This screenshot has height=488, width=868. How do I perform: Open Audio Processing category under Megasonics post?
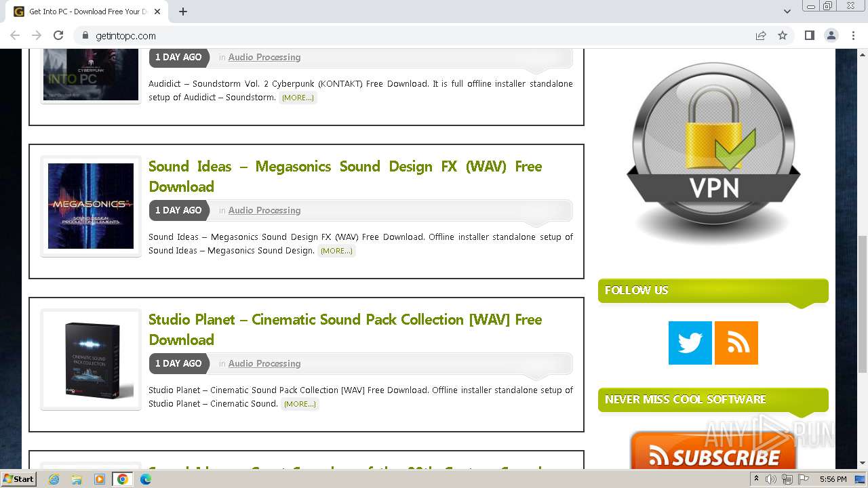[264, 210]
